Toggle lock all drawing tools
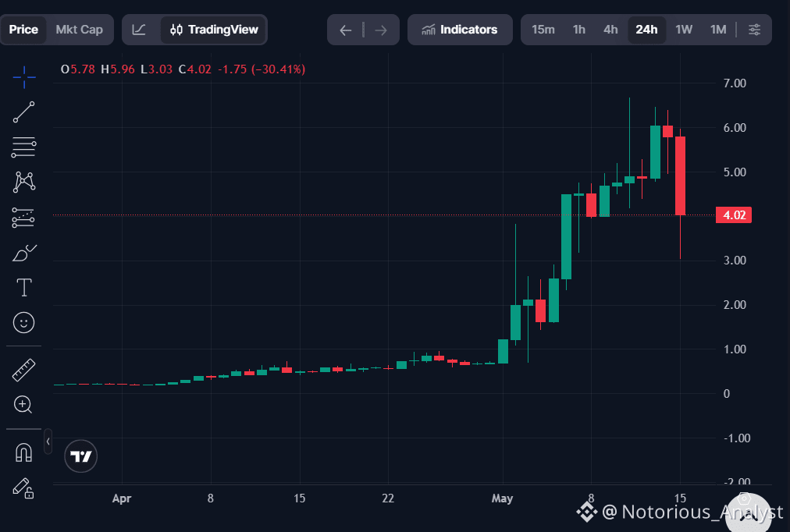Image resolution: width=790 pixels, height=532 pixels. pyautogui.click(x=23, y=488)
